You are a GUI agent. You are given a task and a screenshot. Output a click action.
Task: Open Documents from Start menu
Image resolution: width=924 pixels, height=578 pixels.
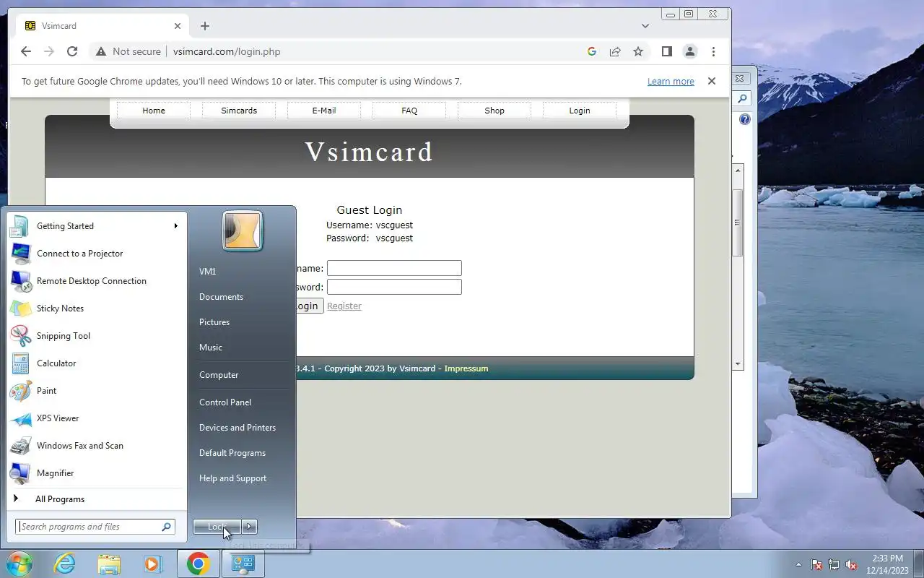(242, 297)
